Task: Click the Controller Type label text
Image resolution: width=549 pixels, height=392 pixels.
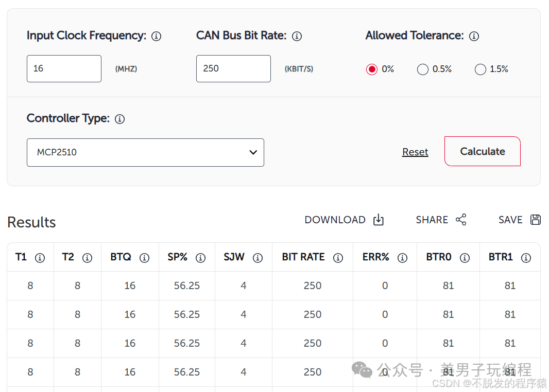Action: 68,118
